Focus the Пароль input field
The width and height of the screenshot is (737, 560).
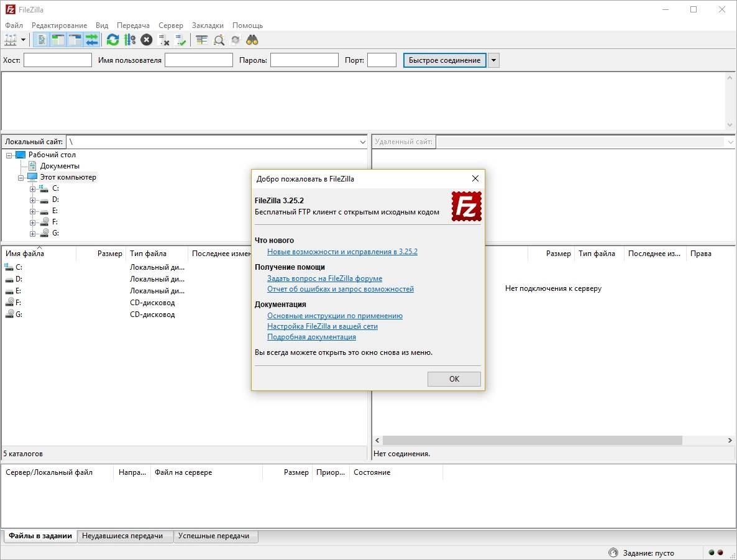tap(304, 60)
